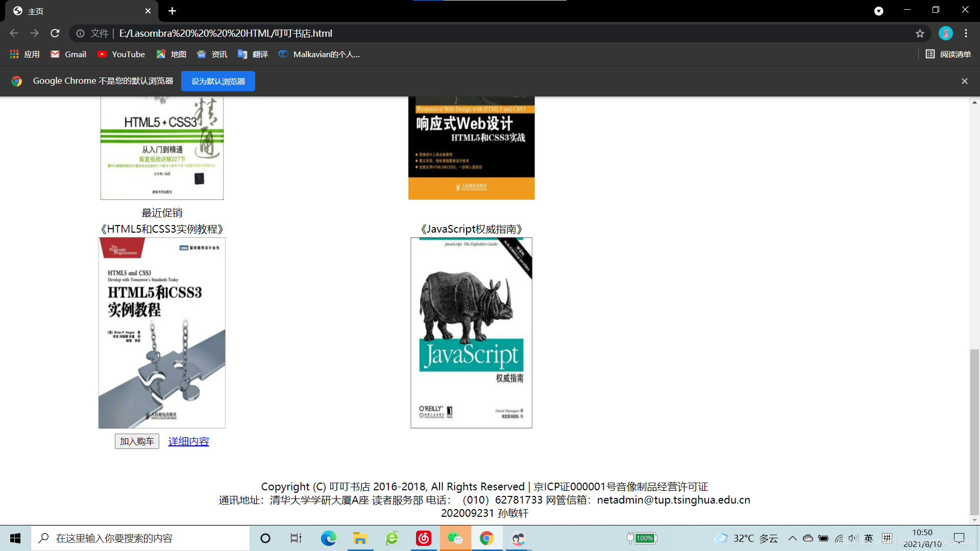
Task: Open a new tab with plus button
Action: pyautogui.click(x=172, y=11)
